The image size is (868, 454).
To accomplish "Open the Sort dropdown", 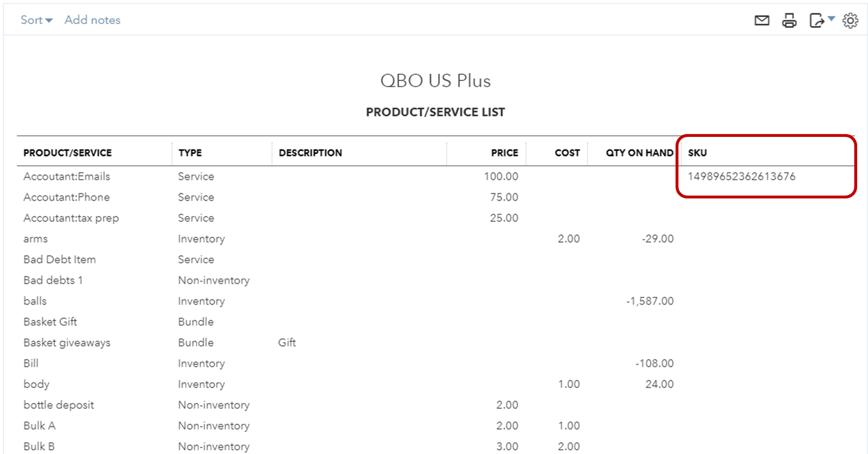I will pyautogui.click(x=36, y=20).
